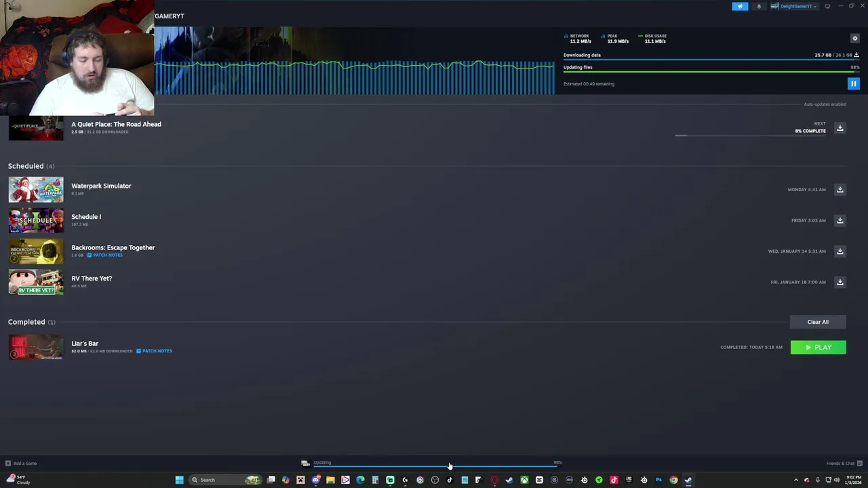868x488 pixels.
Task: Download Waterpark Simulator update now
Action: (x=840, y=190)
